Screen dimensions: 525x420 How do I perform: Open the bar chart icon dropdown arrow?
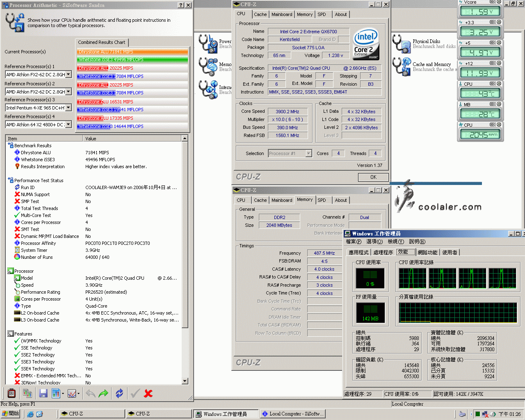click(x=63, y=394)
